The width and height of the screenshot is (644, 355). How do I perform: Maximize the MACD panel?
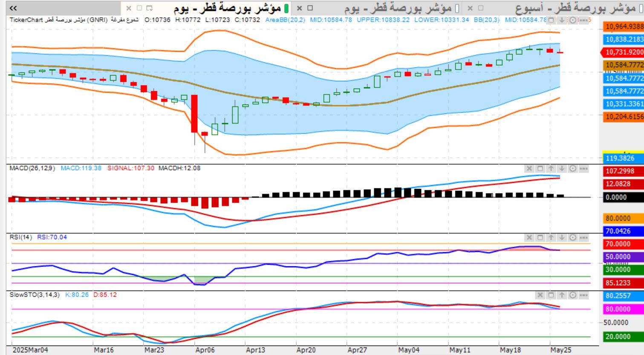[540, 168]
